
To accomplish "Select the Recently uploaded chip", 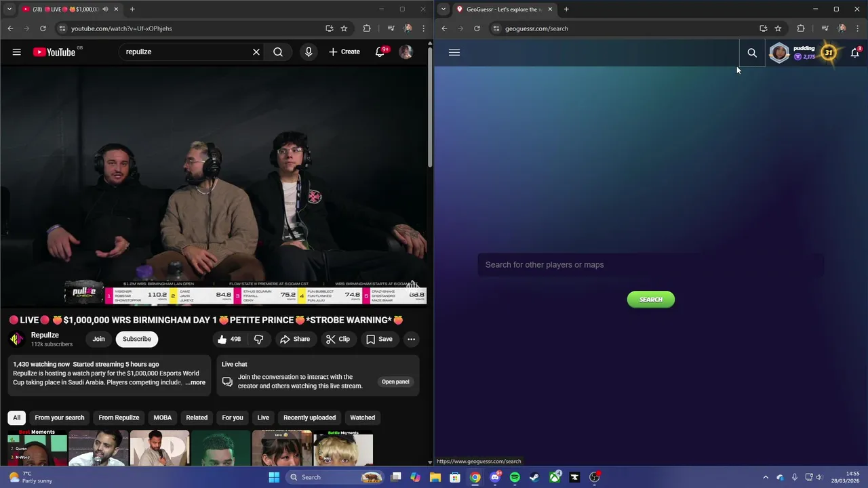I will 309,418.
